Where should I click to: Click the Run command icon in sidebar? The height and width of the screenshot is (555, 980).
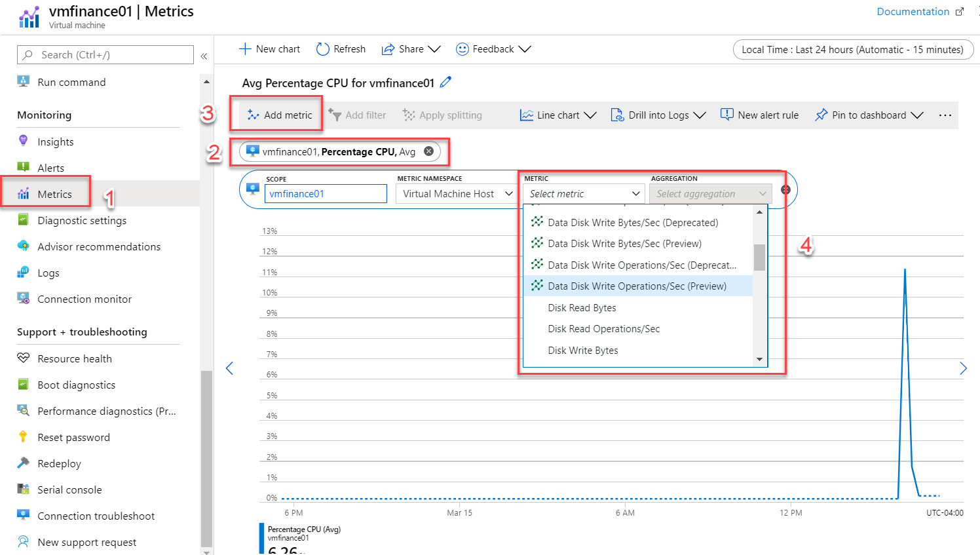point(24,82)
